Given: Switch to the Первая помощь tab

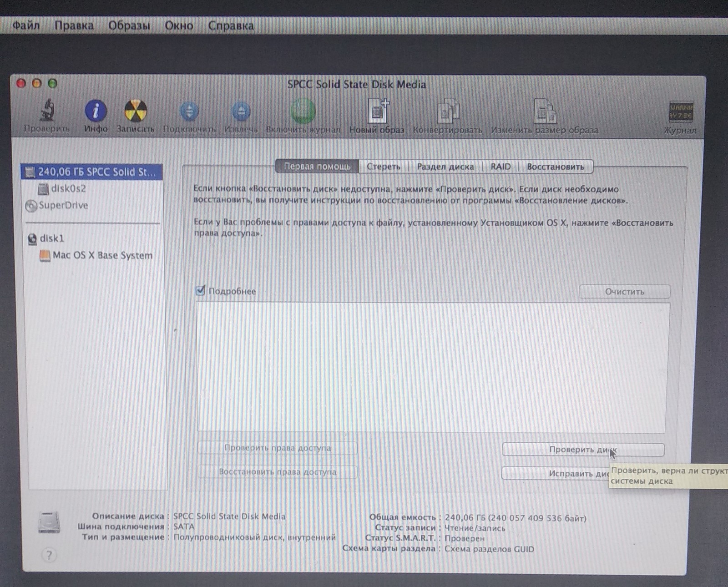Looking at the screenshot, I should [x=317, y=167].
